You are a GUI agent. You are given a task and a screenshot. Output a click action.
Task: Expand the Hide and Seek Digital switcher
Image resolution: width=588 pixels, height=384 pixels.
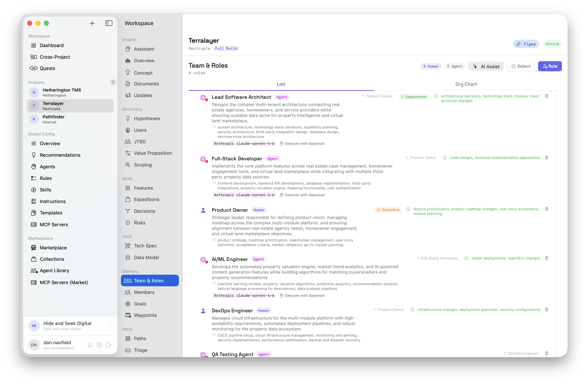[x=110, y=326]
